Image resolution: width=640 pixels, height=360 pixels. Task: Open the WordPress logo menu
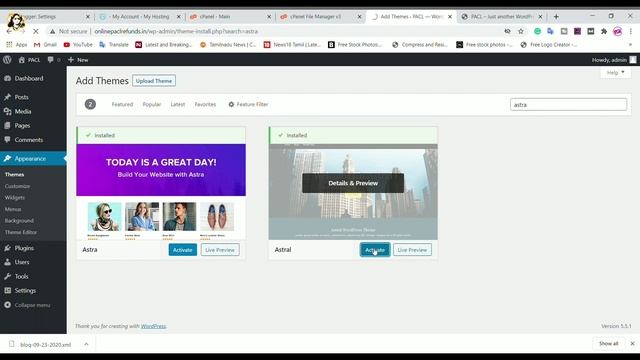pyautogui.click(x=7, y=60)
